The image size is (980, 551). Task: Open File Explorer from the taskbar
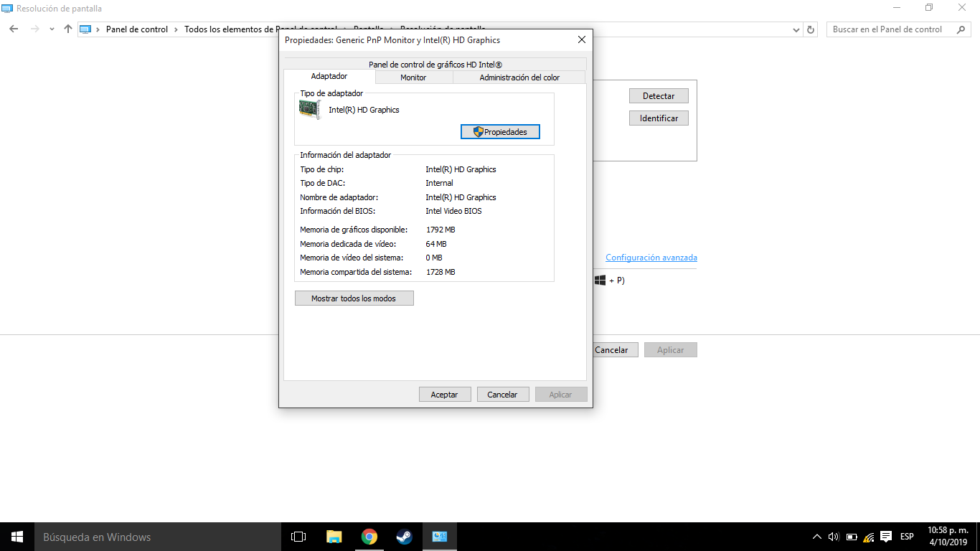(334, 537)
